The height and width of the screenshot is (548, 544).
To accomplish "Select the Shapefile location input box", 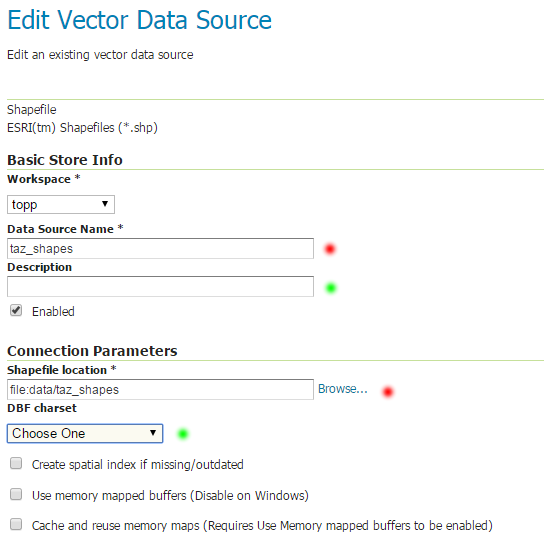I will (x=160, y=389).
